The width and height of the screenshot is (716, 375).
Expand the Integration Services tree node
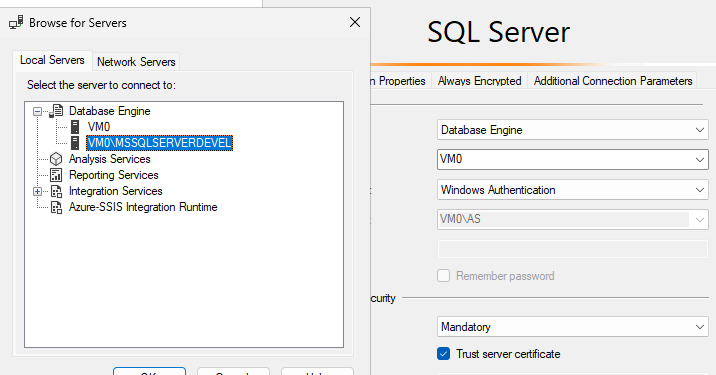coord(37,191)
